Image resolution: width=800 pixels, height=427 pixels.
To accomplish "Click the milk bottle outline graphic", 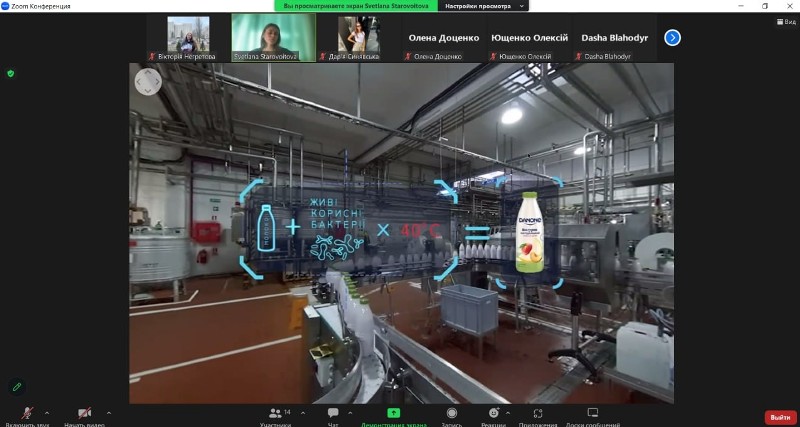I will [266, 228].
